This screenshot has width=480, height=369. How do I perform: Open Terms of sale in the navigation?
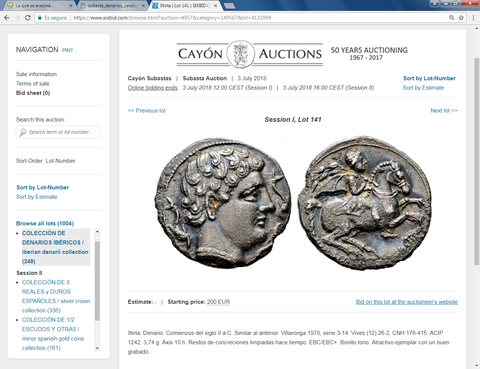click(33, 83)
